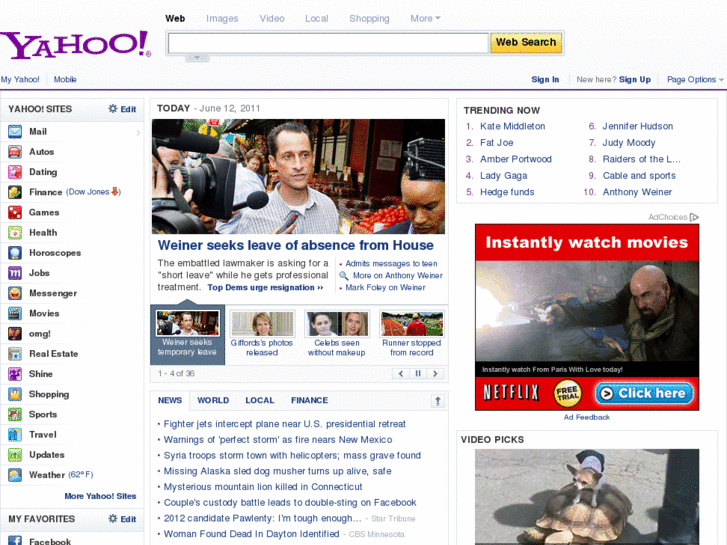The image size is (727, 545).
Task: Open the Travel icon
Action: 15,434
